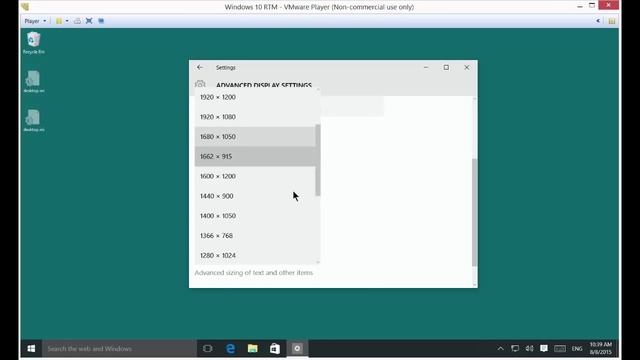Click the Unity mode icon

[101, 21]
